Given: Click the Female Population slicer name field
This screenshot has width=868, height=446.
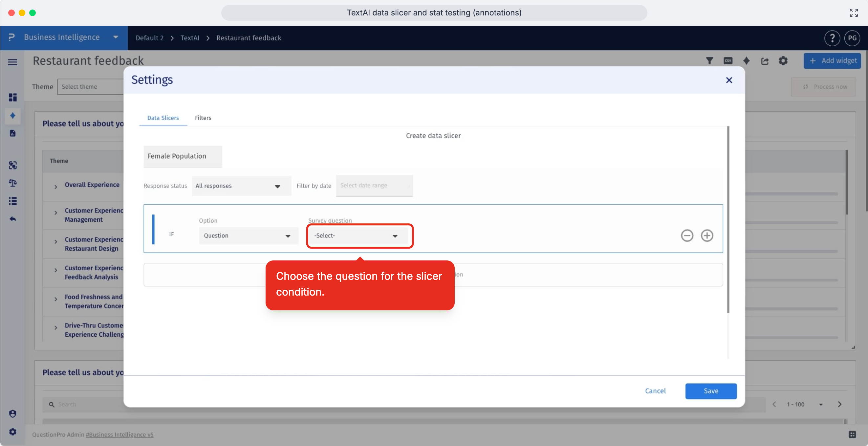Looking at the screenshot, I should (x=183, y=156).
